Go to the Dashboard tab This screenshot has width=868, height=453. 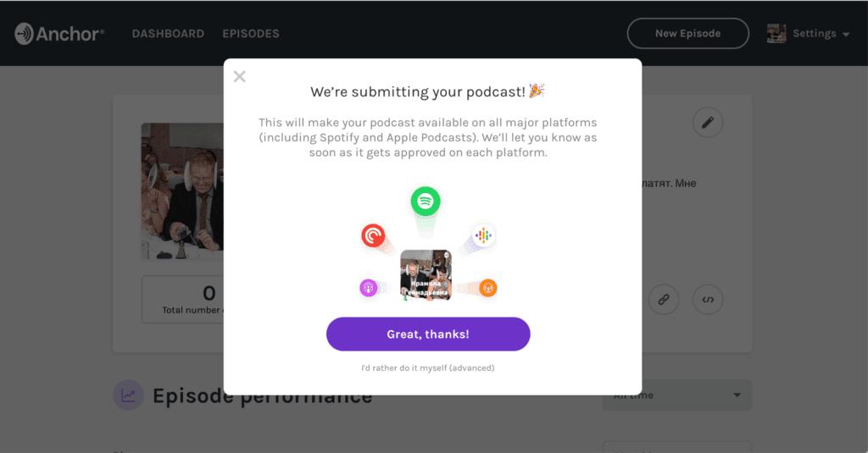168,34
